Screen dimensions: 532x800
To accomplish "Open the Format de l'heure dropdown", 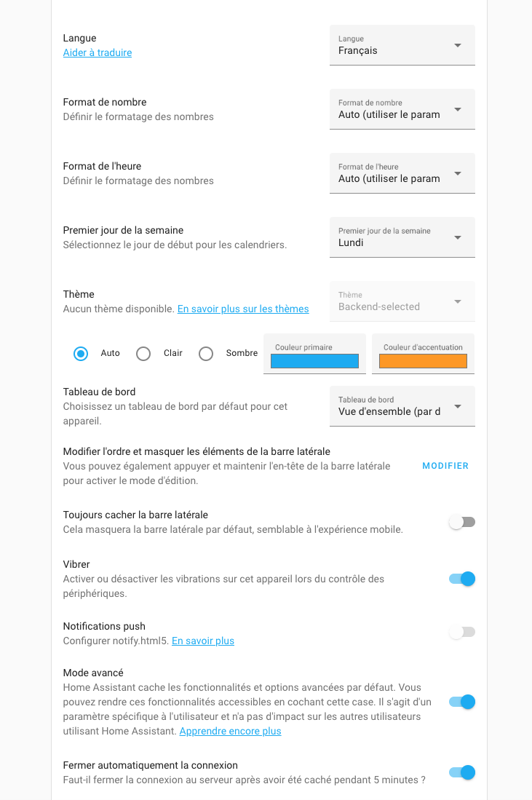I will [402, 173].
